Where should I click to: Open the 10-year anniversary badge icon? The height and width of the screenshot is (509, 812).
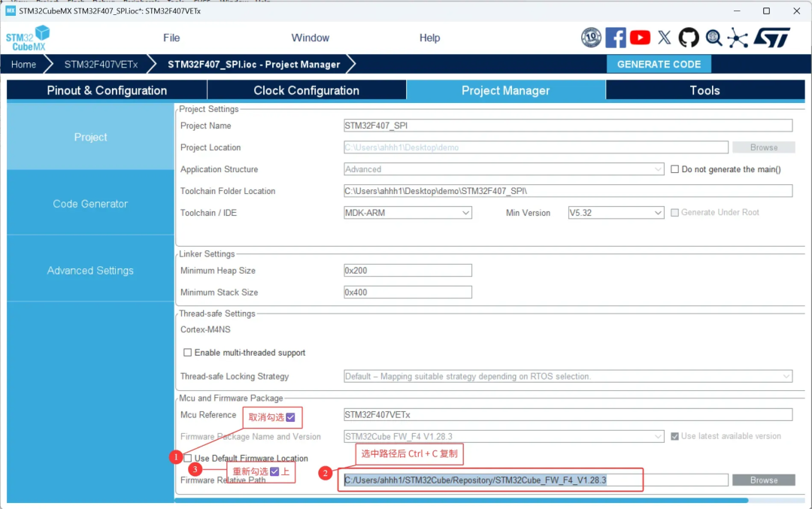tap(591, 38)
